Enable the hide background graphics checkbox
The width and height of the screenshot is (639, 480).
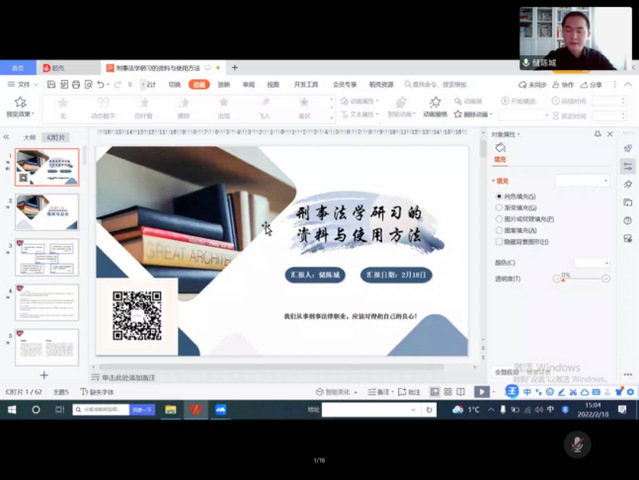pos(500,241)
